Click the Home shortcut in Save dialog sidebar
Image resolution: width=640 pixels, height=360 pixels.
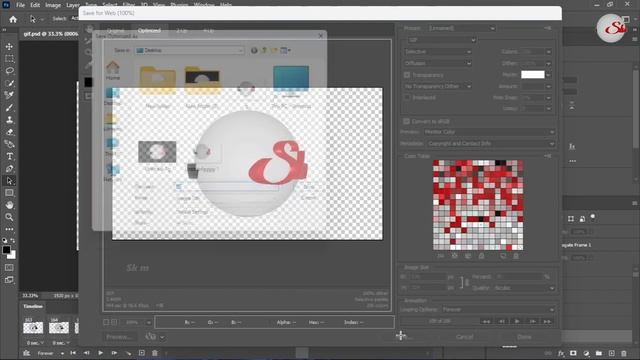tap(113, 70)
